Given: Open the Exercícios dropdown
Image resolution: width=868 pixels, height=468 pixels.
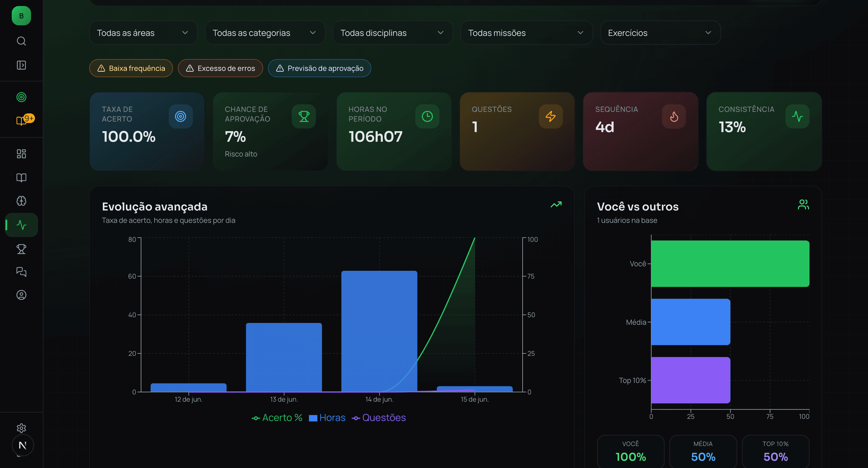Looking at the screenshot, I should (660, 33).
